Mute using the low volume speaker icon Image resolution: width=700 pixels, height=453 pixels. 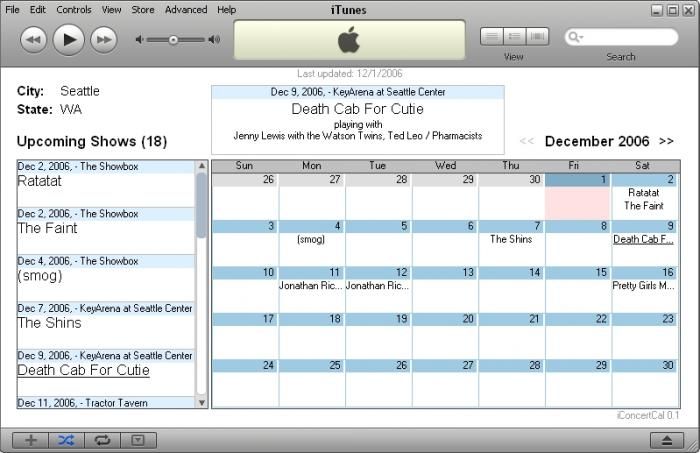tap(139, 40)
